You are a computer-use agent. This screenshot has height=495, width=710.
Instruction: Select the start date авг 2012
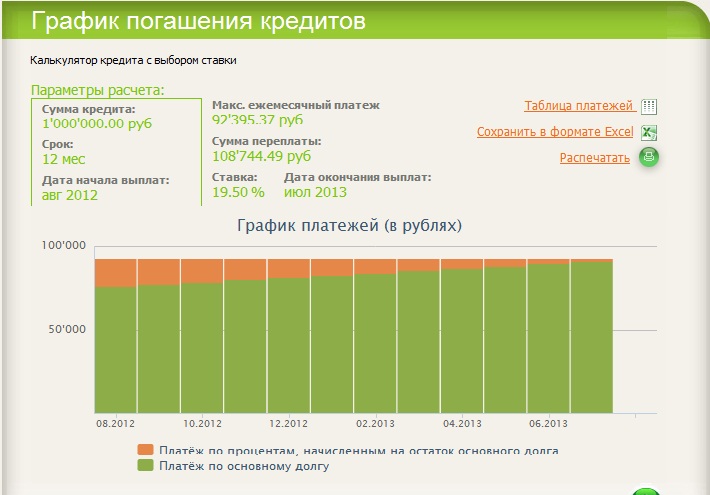click(x=70, y=195)
